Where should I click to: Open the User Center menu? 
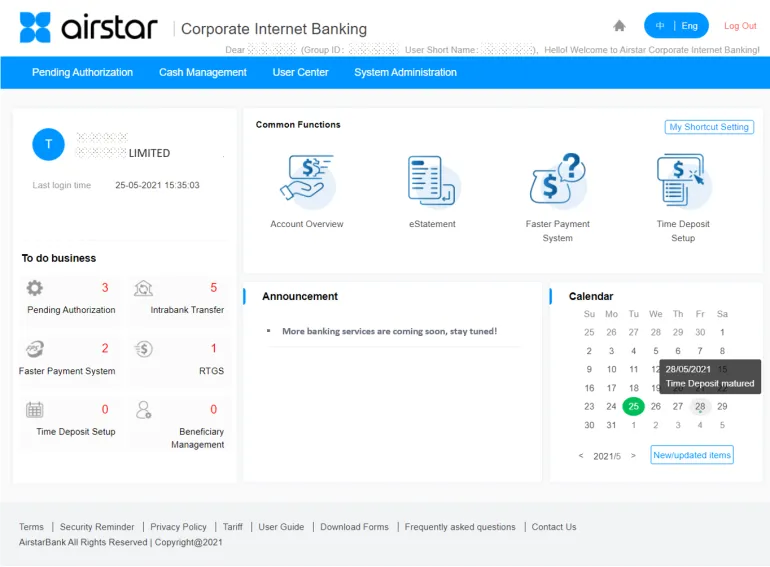coord(301,72)
